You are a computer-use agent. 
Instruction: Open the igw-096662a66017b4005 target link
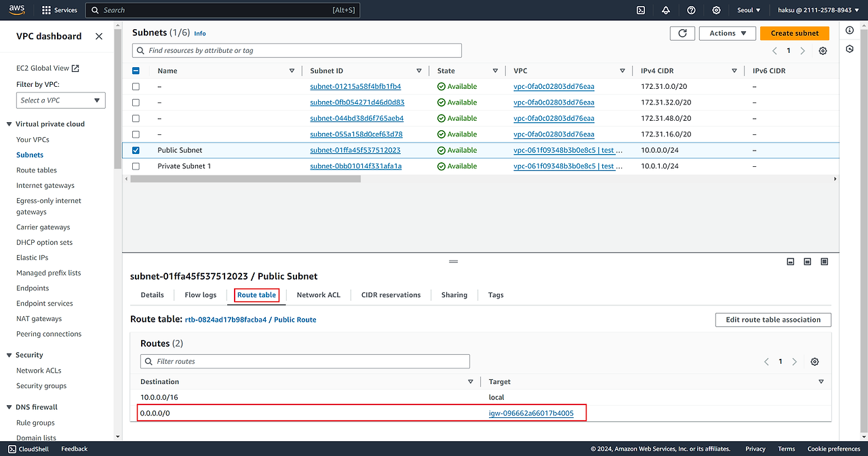(x=531, y=413)
